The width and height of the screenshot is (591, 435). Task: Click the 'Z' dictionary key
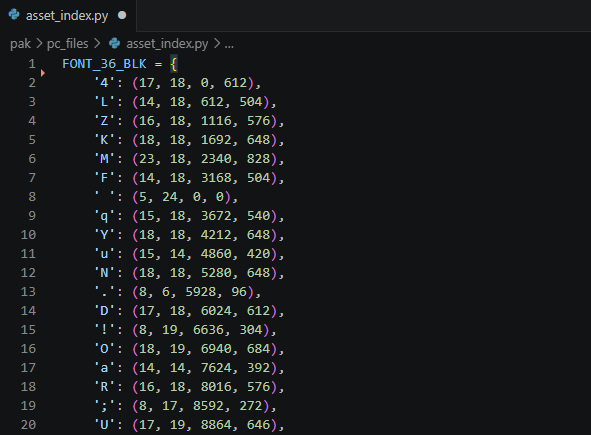pos(104,121)
